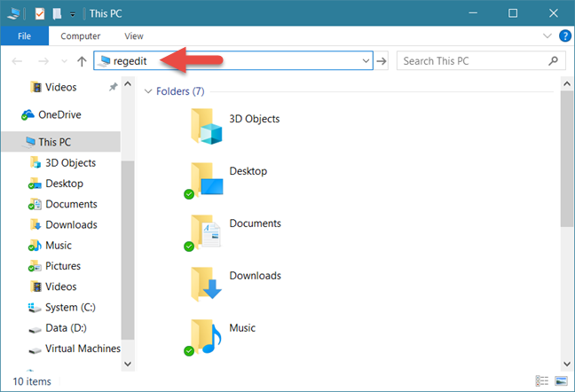
Task: Switch to Large icons view
Action: (561, 381)
